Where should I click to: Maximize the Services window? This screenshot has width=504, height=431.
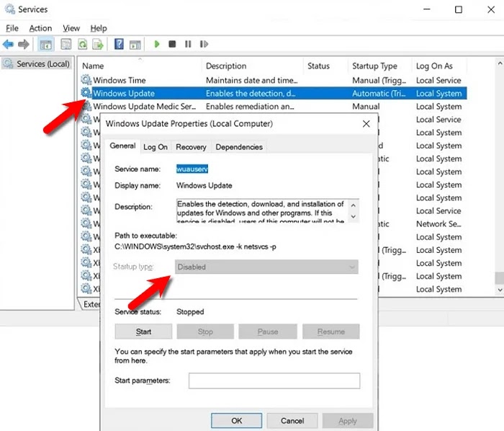tap(459, 9)
